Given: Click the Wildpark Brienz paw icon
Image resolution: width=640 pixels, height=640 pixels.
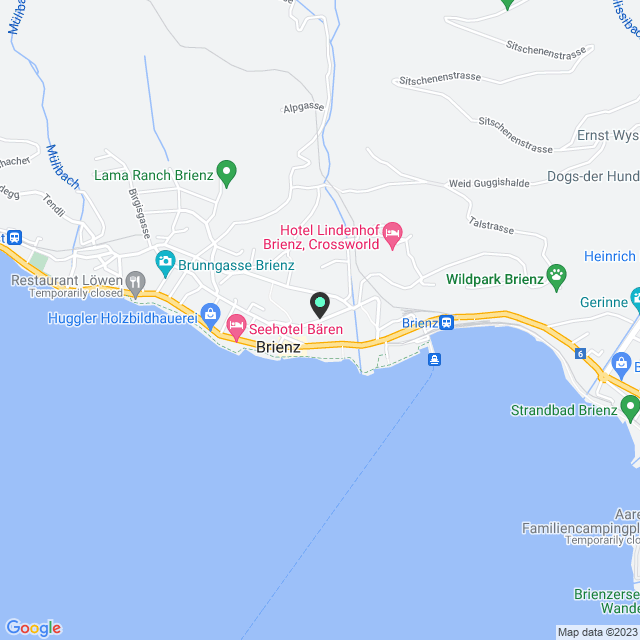Looking at the screenshot, I should coord(556,277).
